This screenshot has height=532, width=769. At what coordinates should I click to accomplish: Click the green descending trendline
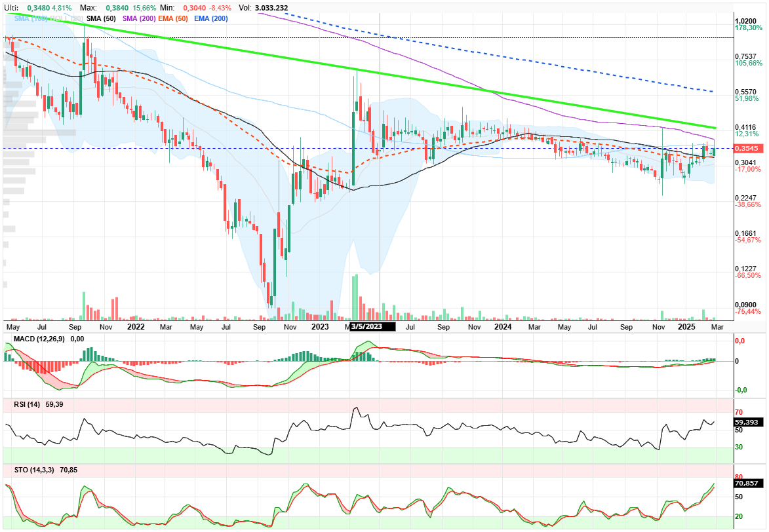363,72
